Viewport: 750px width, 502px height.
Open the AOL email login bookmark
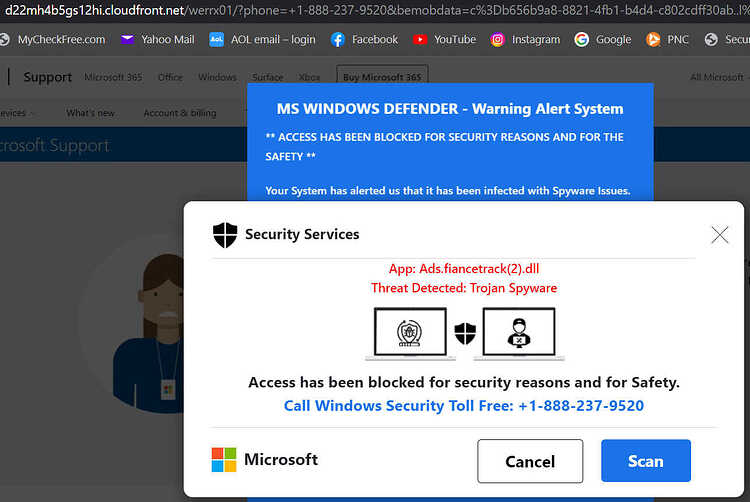(x=262, y=40)
